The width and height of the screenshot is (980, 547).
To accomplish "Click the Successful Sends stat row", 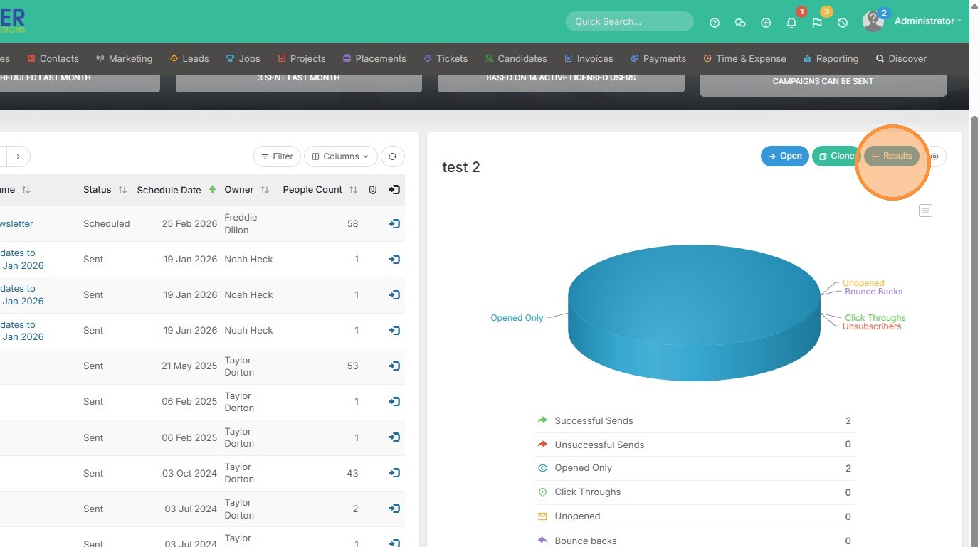I will (x=694, y=421).
